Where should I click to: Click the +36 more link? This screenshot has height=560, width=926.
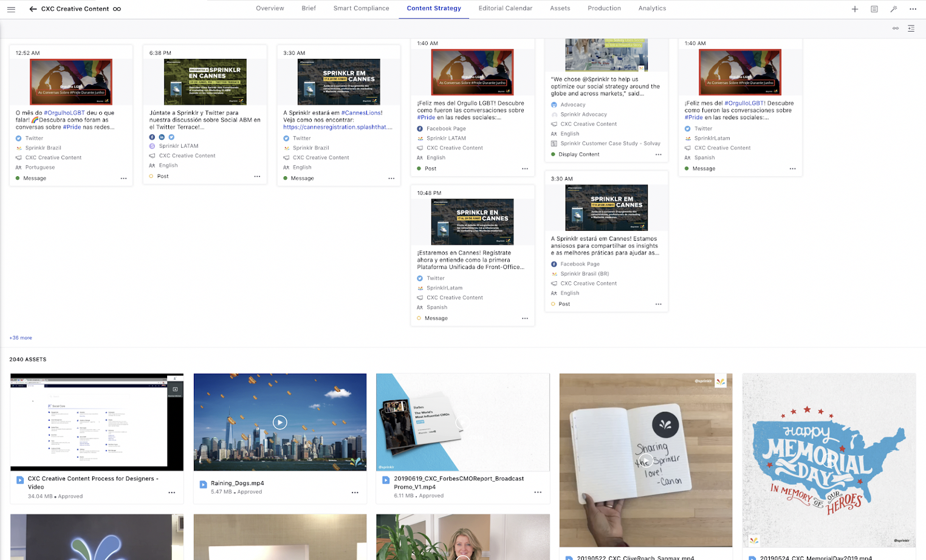(x=21, y=338)
